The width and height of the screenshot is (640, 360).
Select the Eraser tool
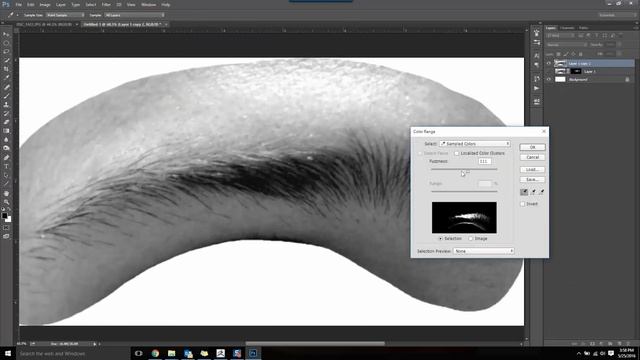(x=6, y=122)
